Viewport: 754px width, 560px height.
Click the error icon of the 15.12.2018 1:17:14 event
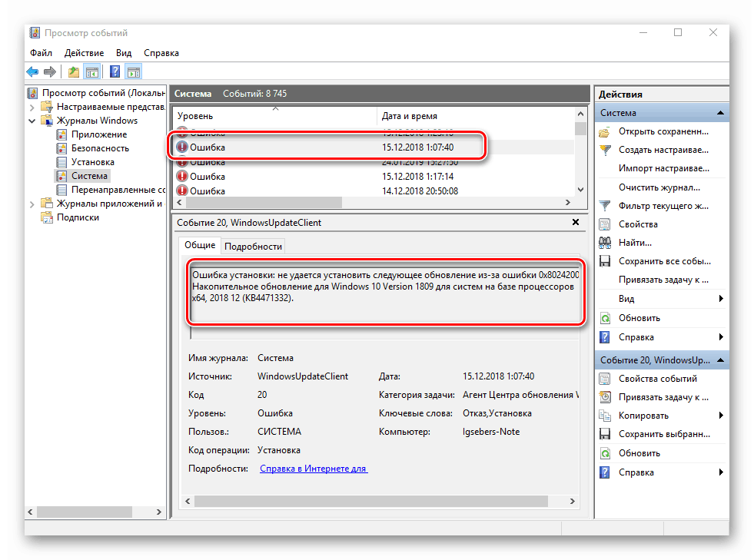182,177
